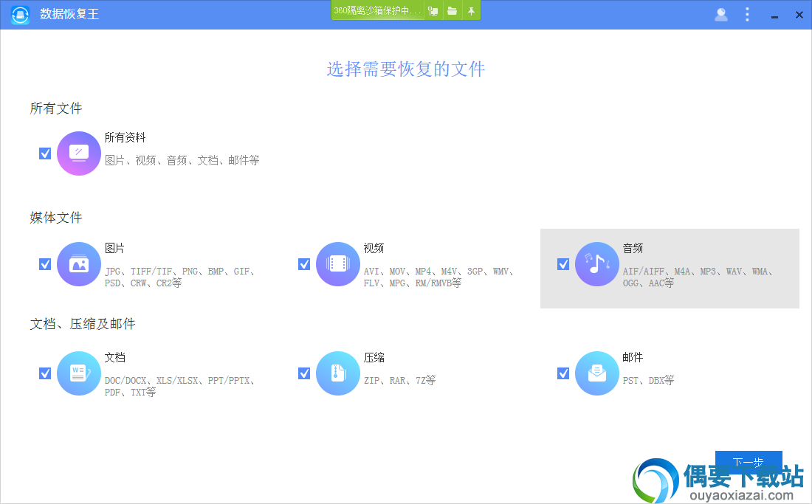Viewport: 812px width, 504px height.
Task: Click the DOC/DOCX、XLS/XLSX format list text
Action: (x=179, y=386)
